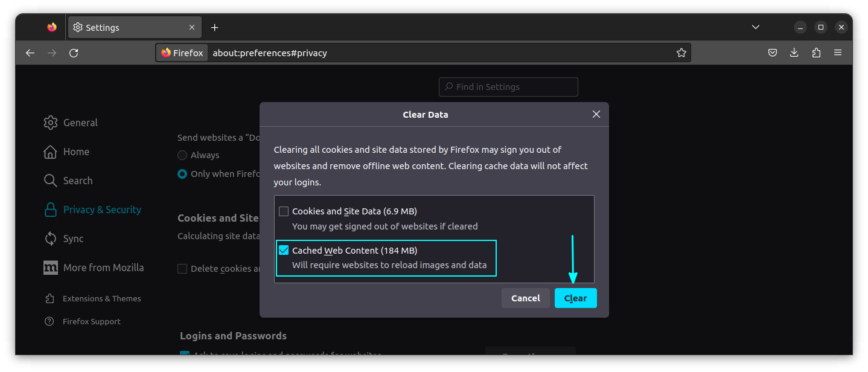Click the General gear icon in sidebar
Screen dimensions: 868x372
[x=51, y=123]
